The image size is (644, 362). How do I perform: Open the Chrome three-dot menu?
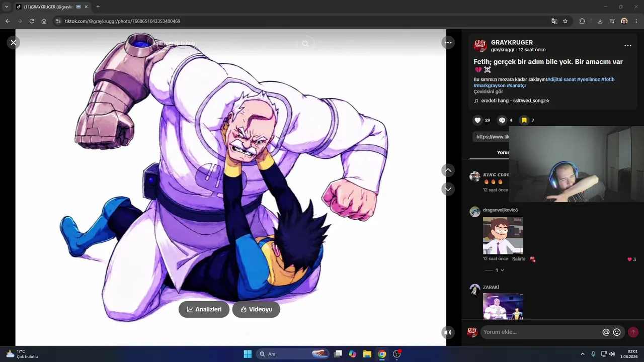click(x=636, y=21)
